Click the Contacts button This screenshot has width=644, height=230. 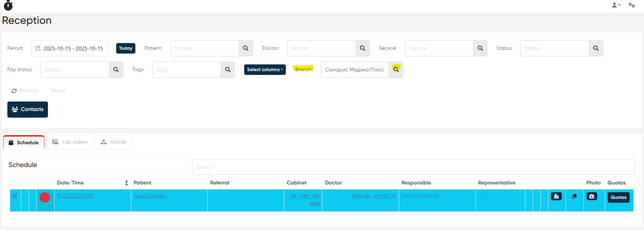coord(28,110)
